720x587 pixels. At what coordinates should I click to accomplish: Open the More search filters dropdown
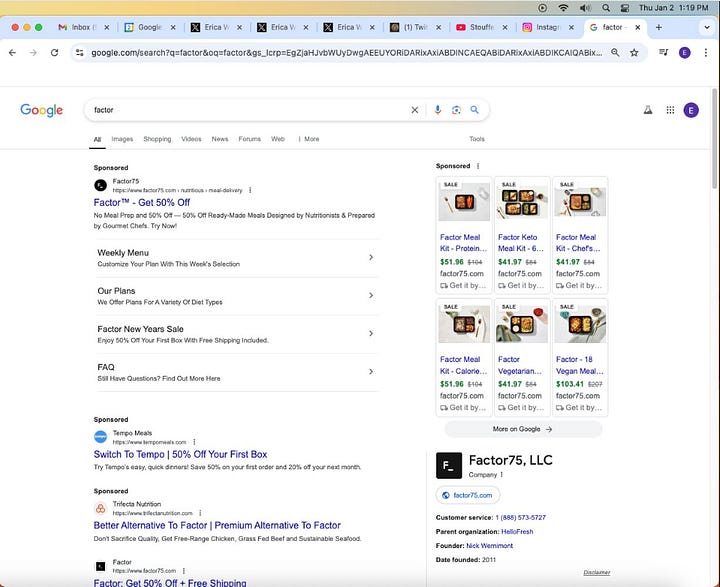pyautogui.click(x=309, y=139)
